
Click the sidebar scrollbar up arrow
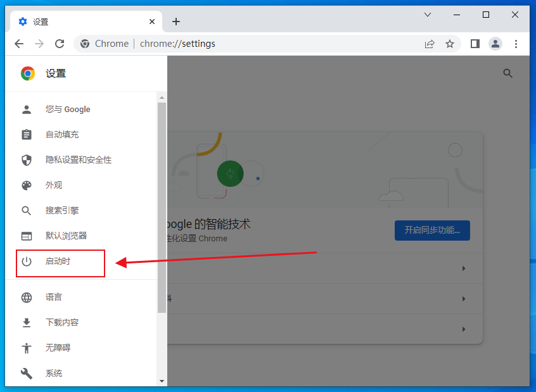pos(162,98)
